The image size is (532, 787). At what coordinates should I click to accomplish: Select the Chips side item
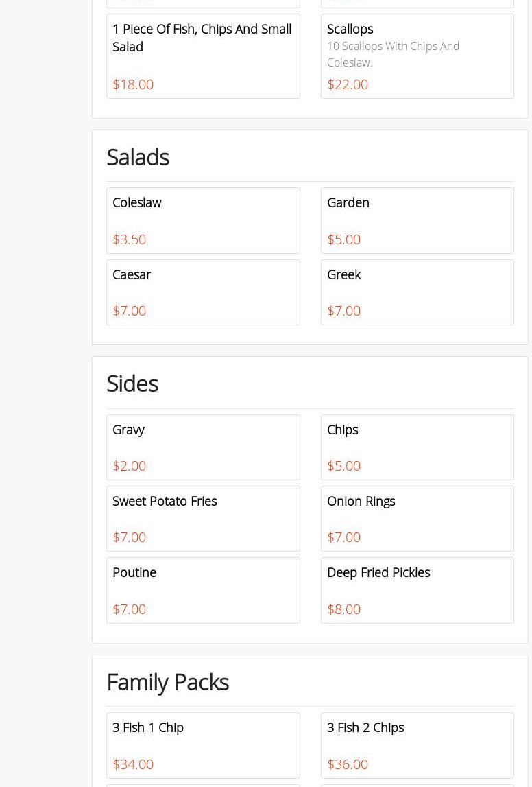coord(417,447)
